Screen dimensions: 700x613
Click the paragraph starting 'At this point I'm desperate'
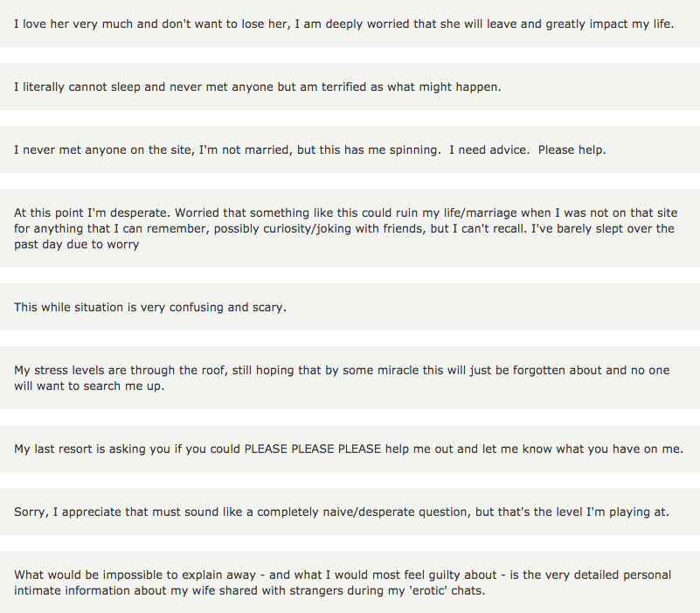pyautogui.click(x=350, y=228)
